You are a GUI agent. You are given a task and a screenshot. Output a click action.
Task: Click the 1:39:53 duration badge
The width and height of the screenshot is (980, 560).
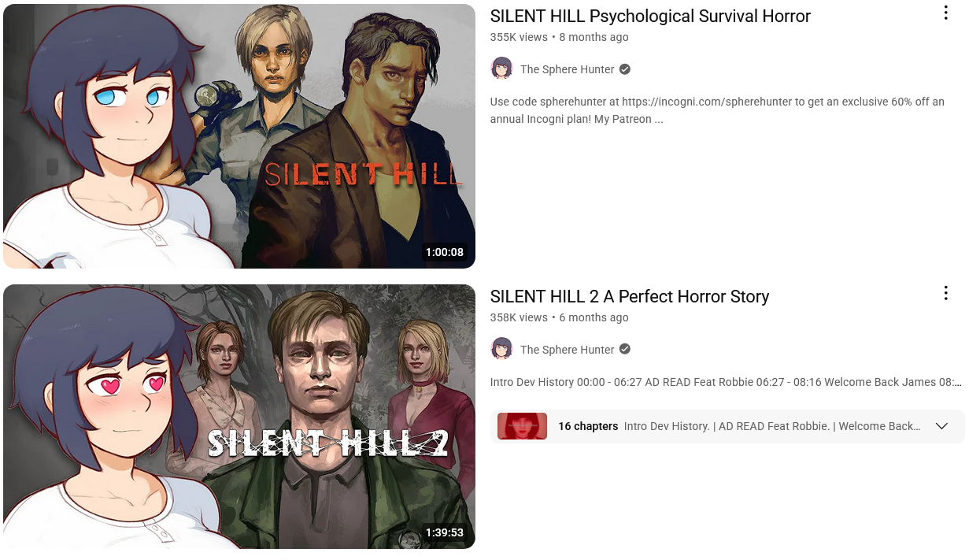(445, 532)
